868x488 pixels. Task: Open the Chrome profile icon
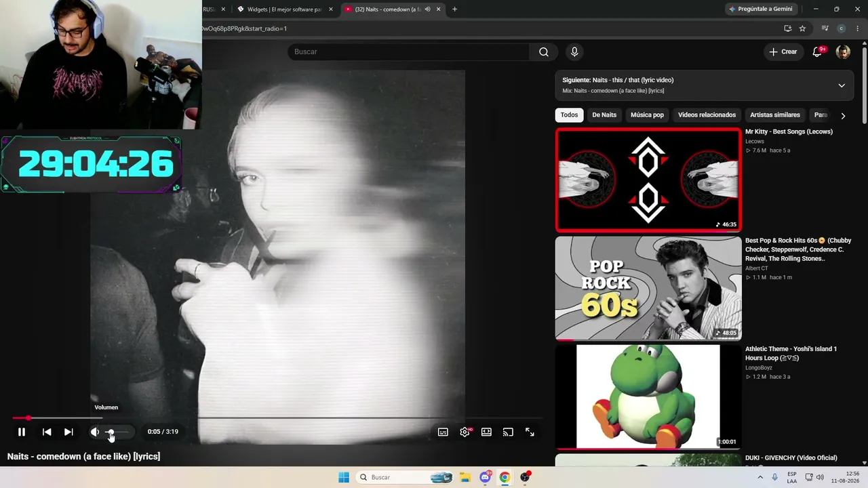[x=841, y=28]
